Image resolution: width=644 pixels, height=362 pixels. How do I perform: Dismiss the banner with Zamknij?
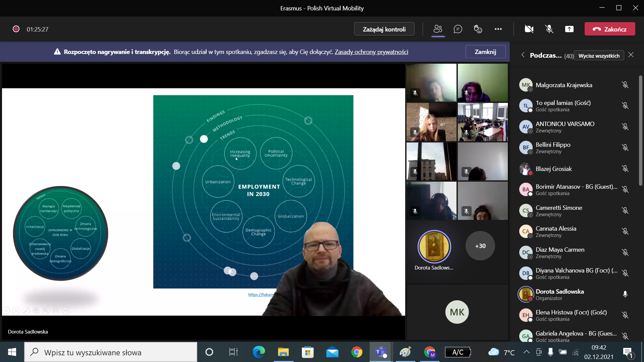[x=485, y=52]
